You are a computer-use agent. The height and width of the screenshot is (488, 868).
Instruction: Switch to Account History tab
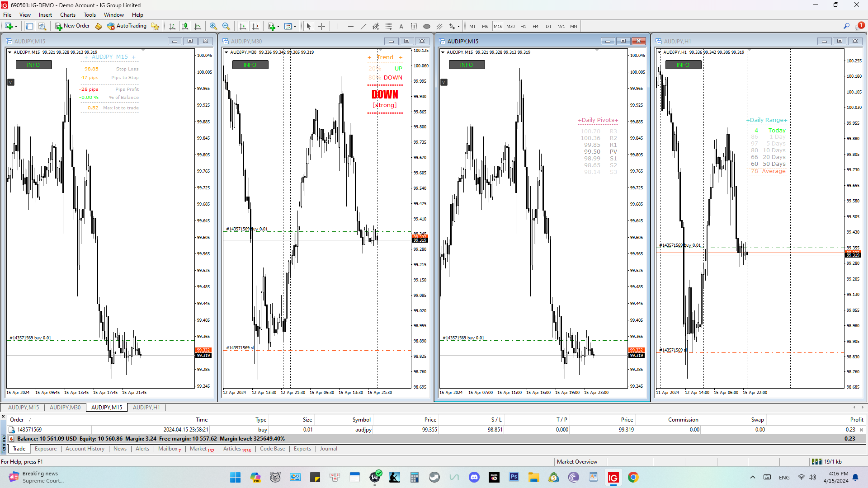pyautogui.click(x=85, y=449)
